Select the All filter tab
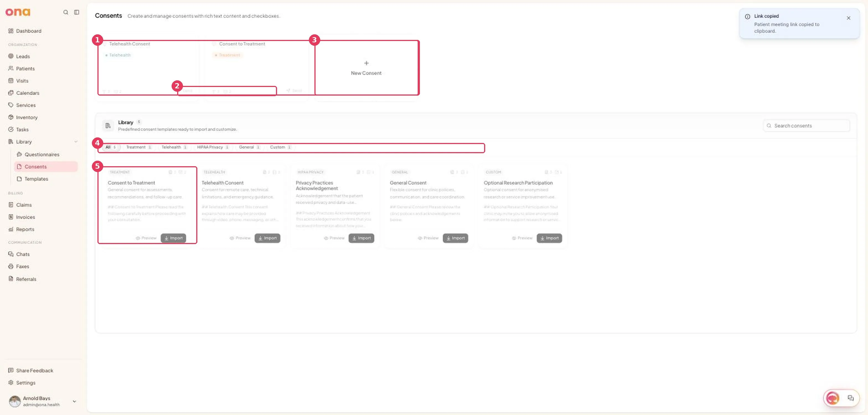Screen dimensions: 868x415 tap(111, 147)
